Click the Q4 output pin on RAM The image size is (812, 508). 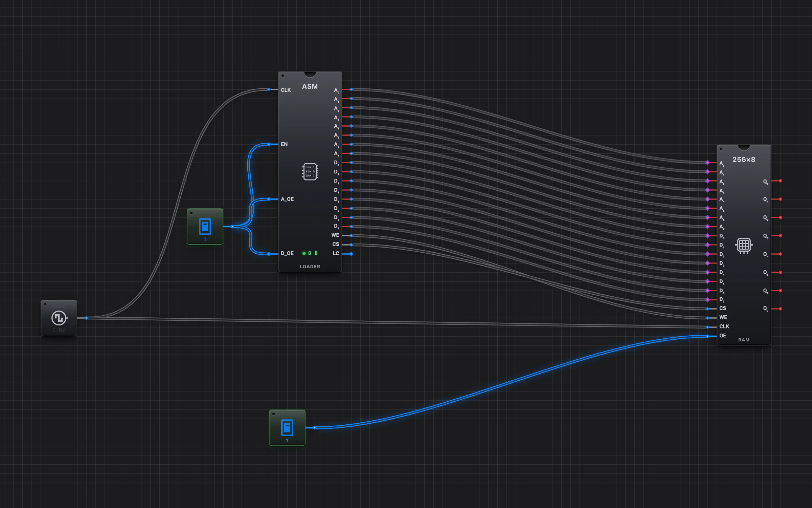[x=781, y=254]
